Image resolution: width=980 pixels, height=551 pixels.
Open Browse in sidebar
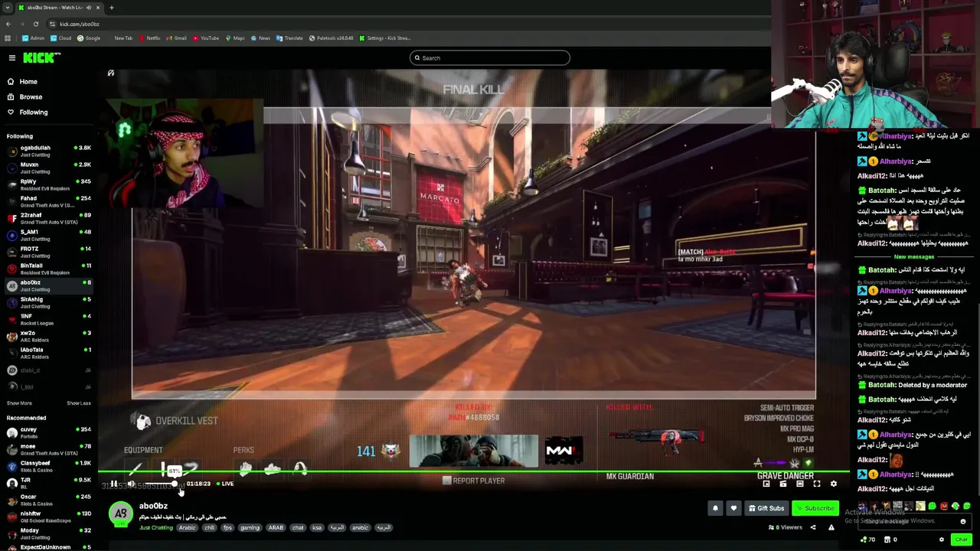[x=24, y=96]
